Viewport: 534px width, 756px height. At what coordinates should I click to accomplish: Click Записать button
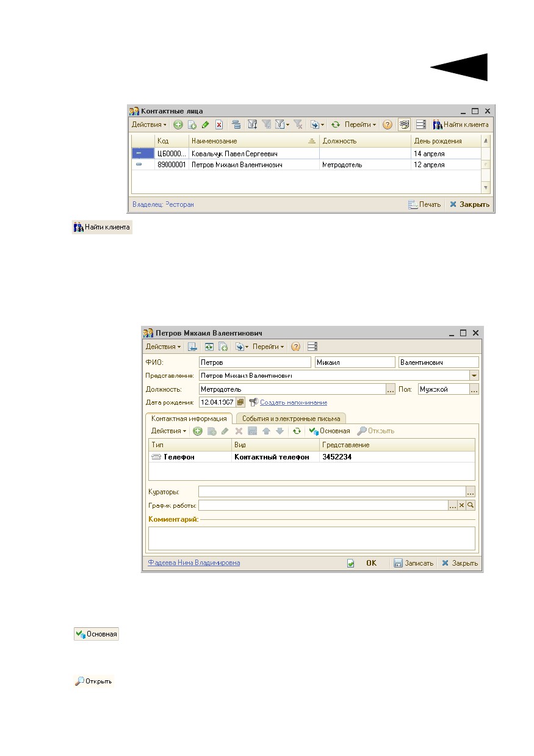tap(413, 563)
